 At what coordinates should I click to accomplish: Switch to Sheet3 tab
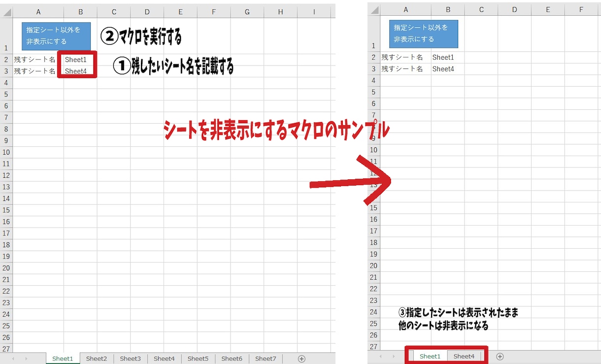[131, 359]
